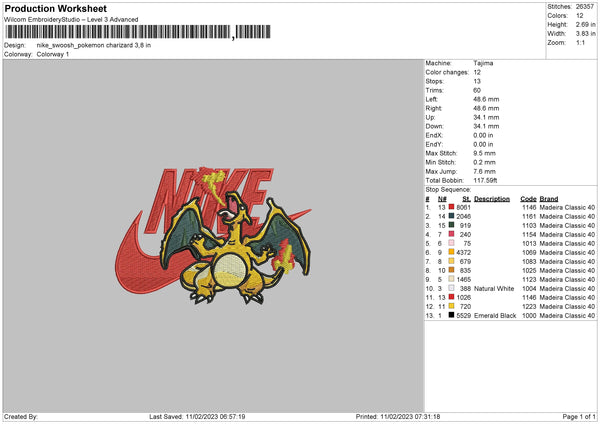Click the 'Machine:' label
The image size is (600, 424).
[x=439, y=63]
